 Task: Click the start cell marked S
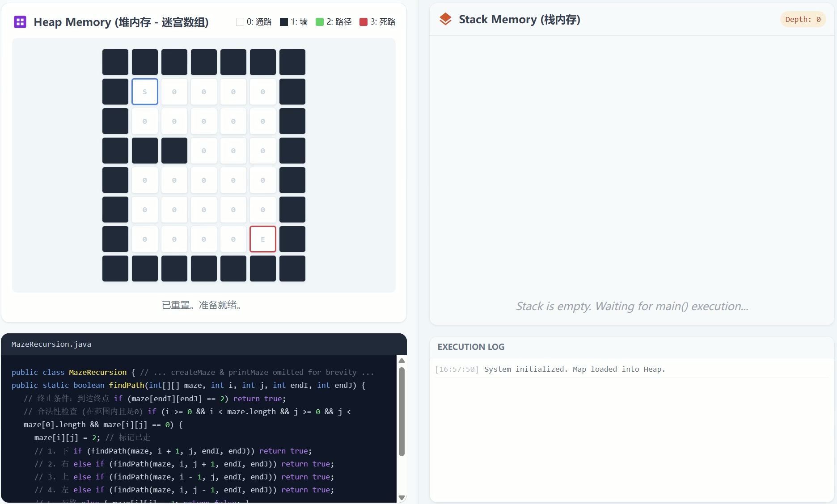pyautogui.click(x=145, y=92)
